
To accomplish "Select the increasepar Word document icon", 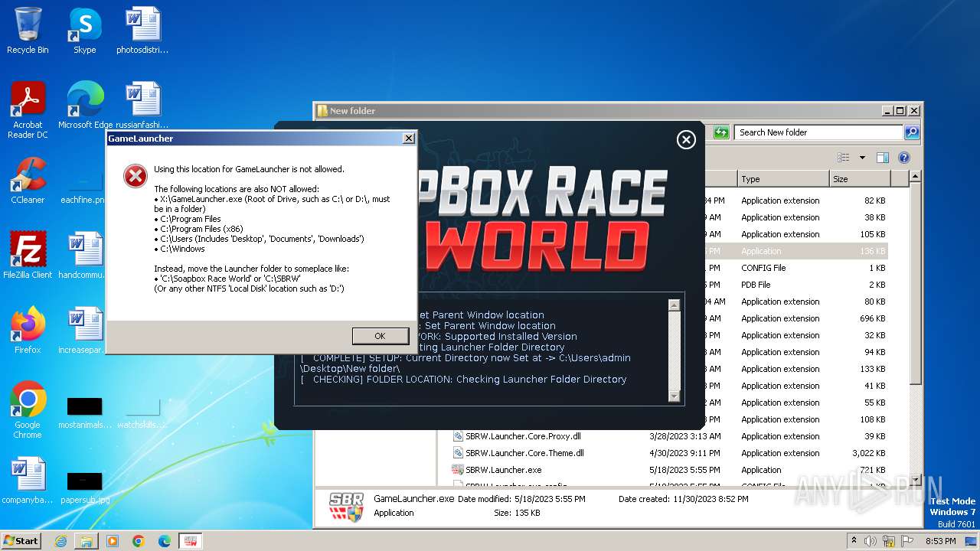I will click(x=85, y=331).
